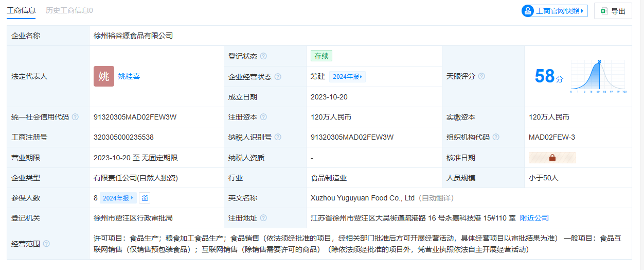The width and height of the screenshot is (644, 270).
Task: Select taxpayer ID in 纳税人识别号 row
Action: click(352, 137)
